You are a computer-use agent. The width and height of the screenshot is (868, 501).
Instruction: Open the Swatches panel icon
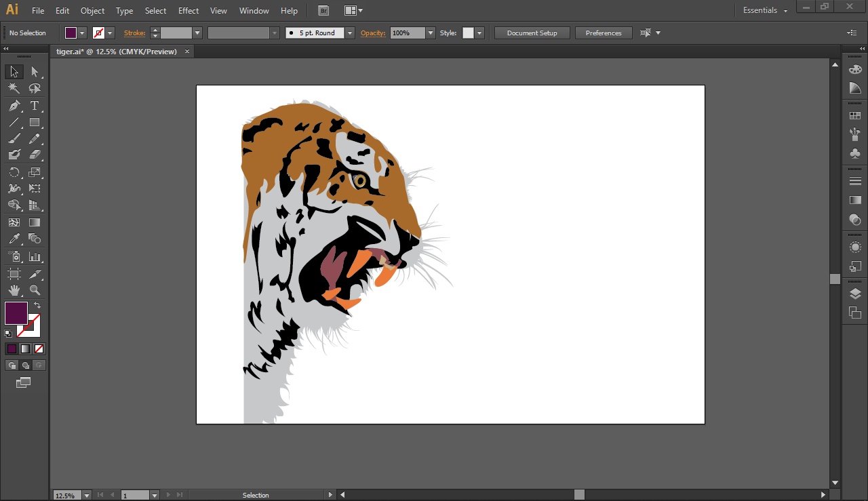pos(855,116)
